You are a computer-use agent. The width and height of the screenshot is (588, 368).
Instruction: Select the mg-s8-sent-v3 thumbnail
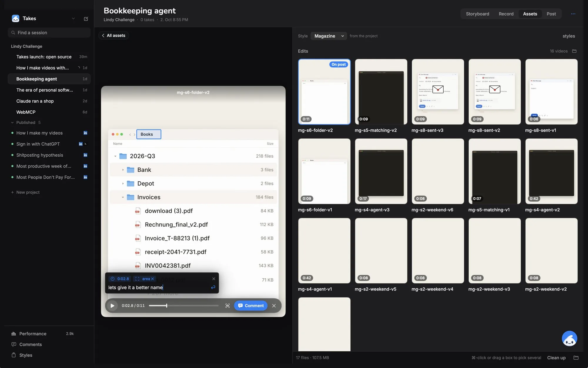pos(438,92)
